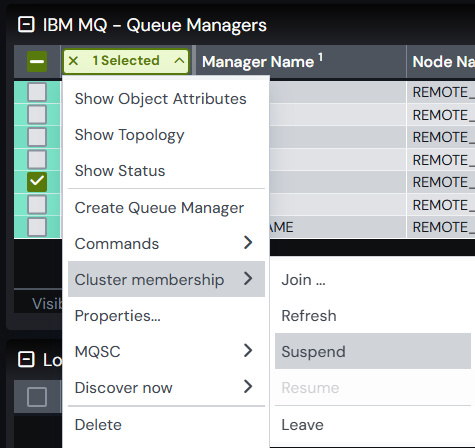Choose Show Status from menu
The width and height of the screenshot is (475, 448).
pos(166,171)
